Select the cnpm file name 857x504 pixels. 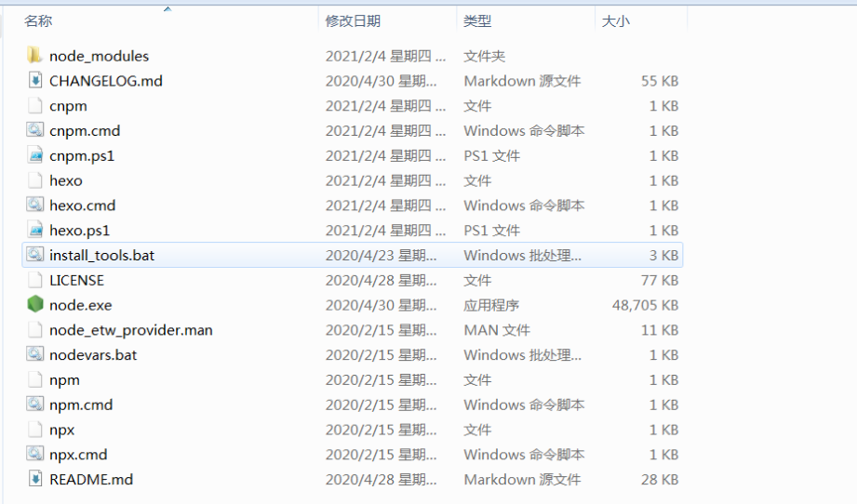68,106
